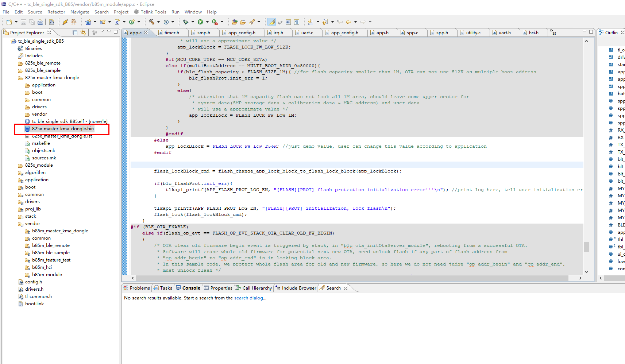Screen dimensions: 625x364
Task: Click the binary 010 toolbar icon
Action: tap(52, 22)
